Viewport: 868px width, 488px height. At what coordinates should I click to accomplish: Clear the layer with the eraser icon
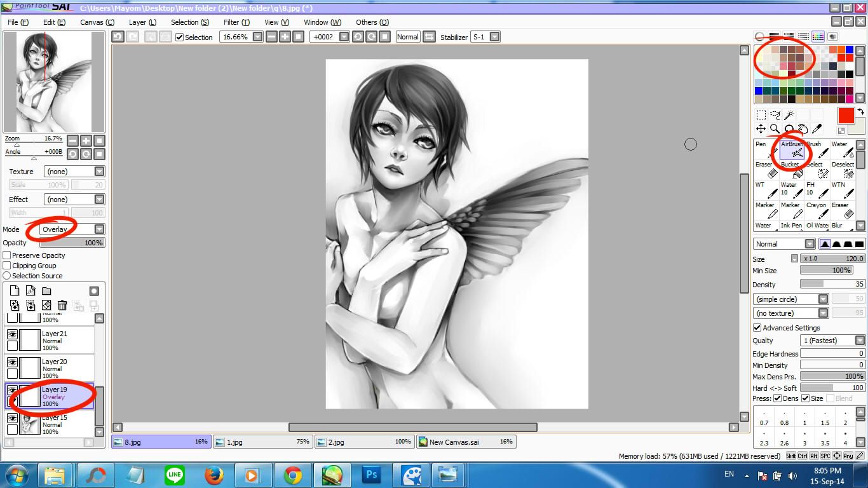(46, 306)
